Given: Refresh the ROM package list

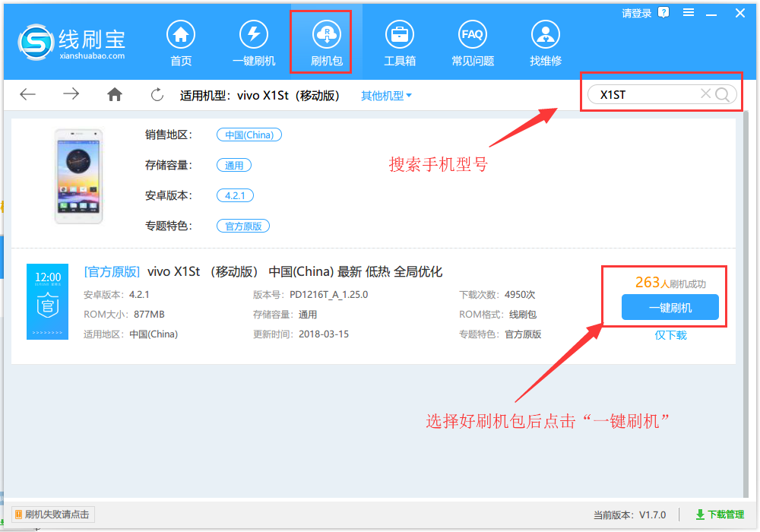Looking at the screenshot, I should point(157,95).
